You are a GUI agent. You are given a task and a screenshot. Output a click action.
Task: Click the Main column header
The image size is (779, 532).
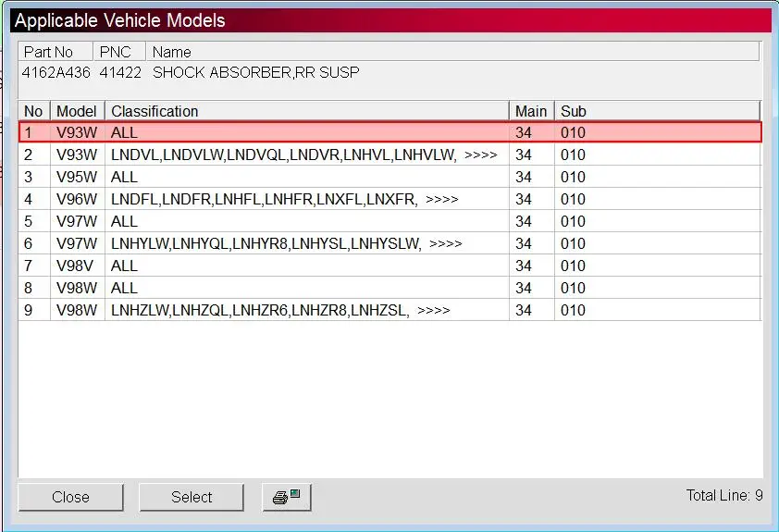click(x=532, y=111)
